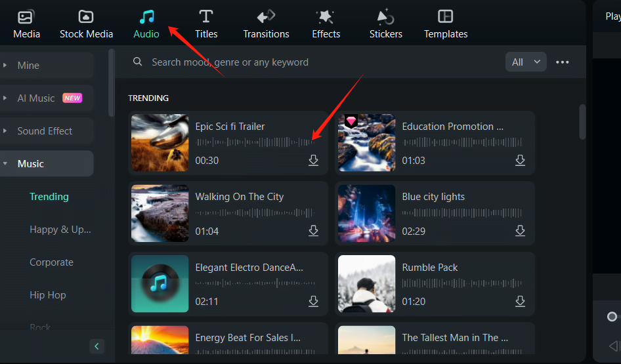Download Epic Sci fi Trailer track

[x=313, y=160]
